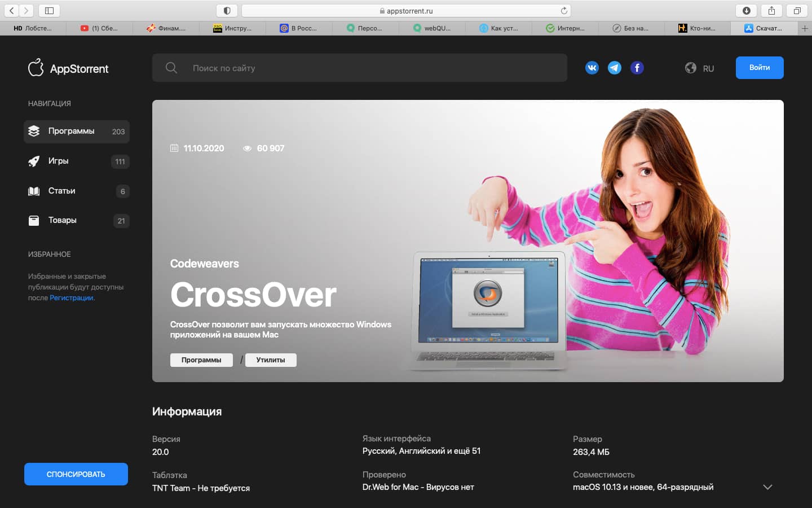812x508 pixels.
Task: Open Программы in the navigation
Action: tap(77, 132)
